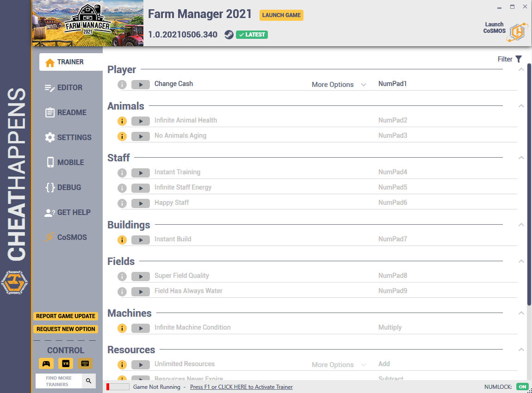Click the magnifier search icon
532x393 pixels.
click(x=88, y=381)
